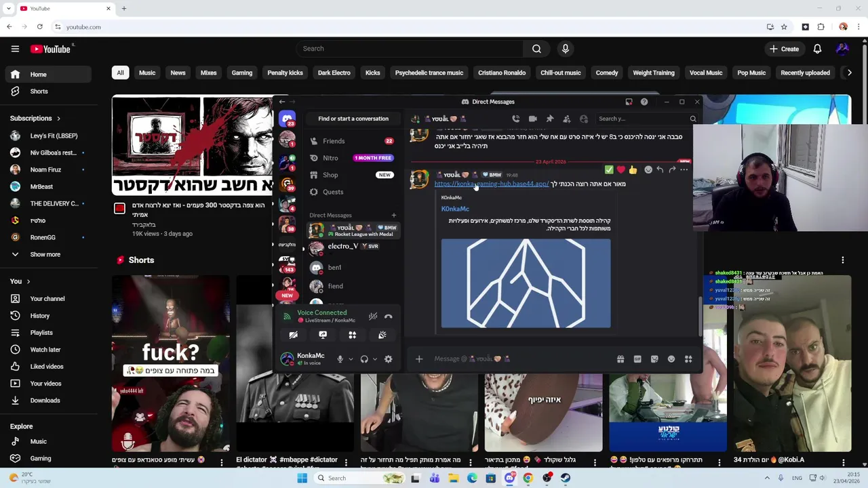Open the sticker picker in Discord
This screenshot has width=868, height=488.
(x=654, y=359)
